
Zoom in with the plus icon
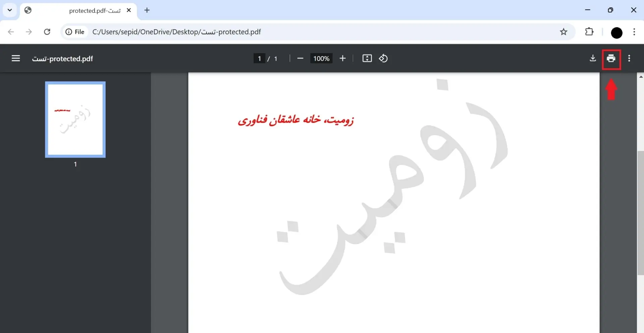pos(342,58)
